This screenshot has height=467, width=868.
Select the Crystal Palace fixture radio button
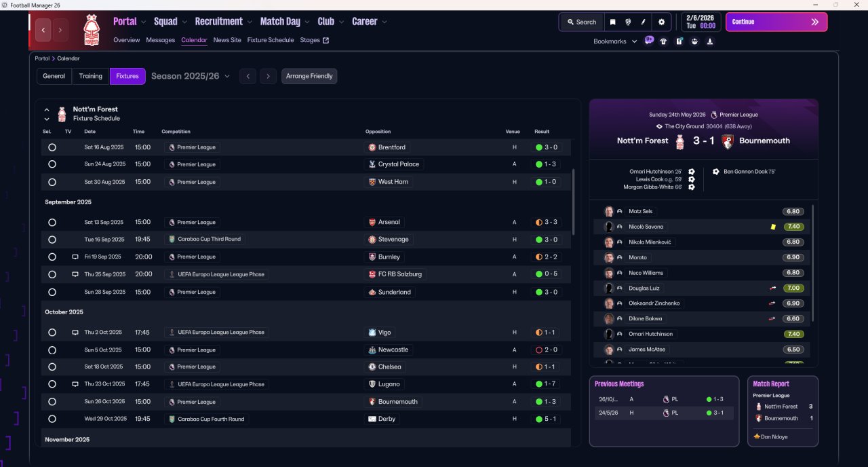[x=52, y=164]
